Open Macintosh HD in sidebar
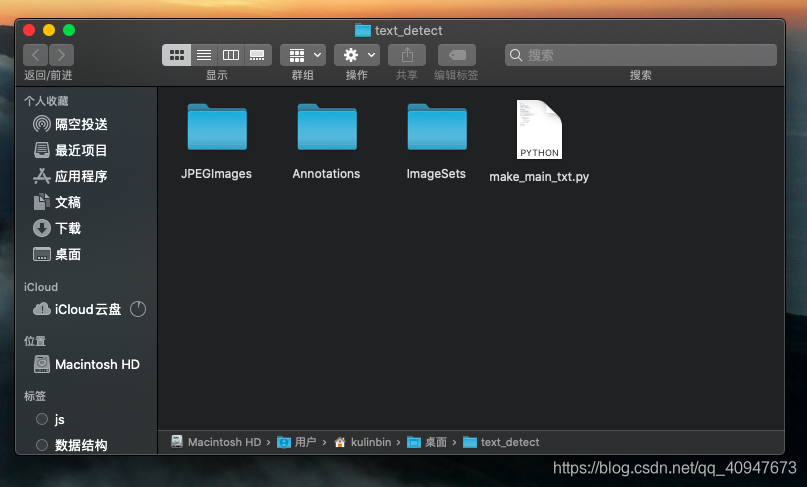The image size is (807, 487). click(x=86, y=364)
